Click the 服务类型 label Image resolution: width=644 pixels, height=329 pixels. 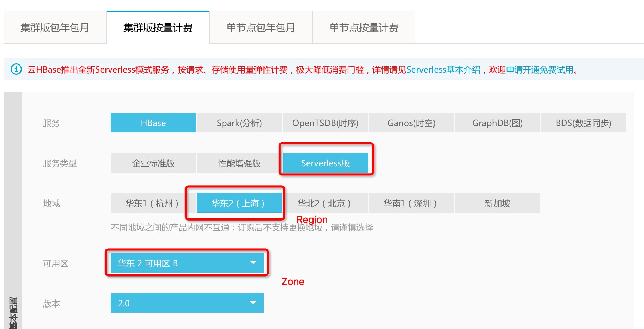point(60,163)
